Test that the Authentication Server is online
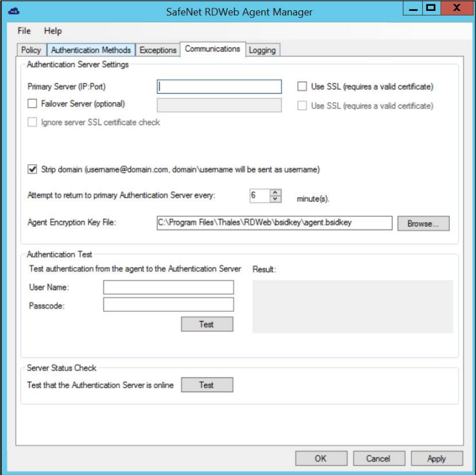The height and width of the screenshot is (475, 476). 207,384
